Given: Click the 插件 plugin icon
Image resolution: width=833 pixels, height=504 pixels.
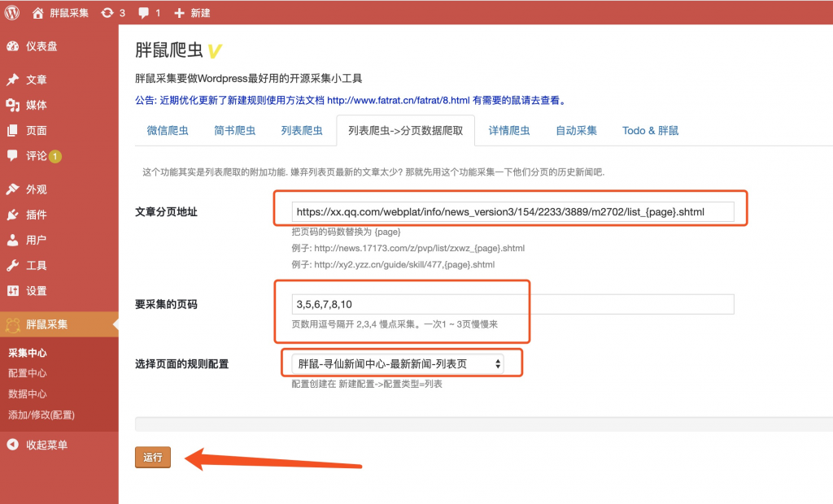Looking at the screenshot, I should [13, 215].
